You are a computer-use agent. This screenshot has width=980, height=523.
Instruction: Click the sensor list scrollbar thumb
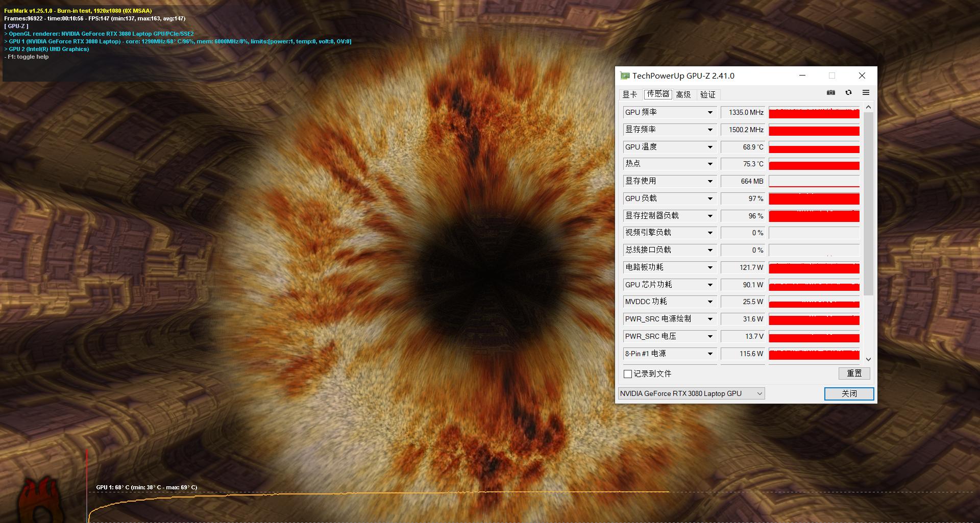tap(869, 204)
